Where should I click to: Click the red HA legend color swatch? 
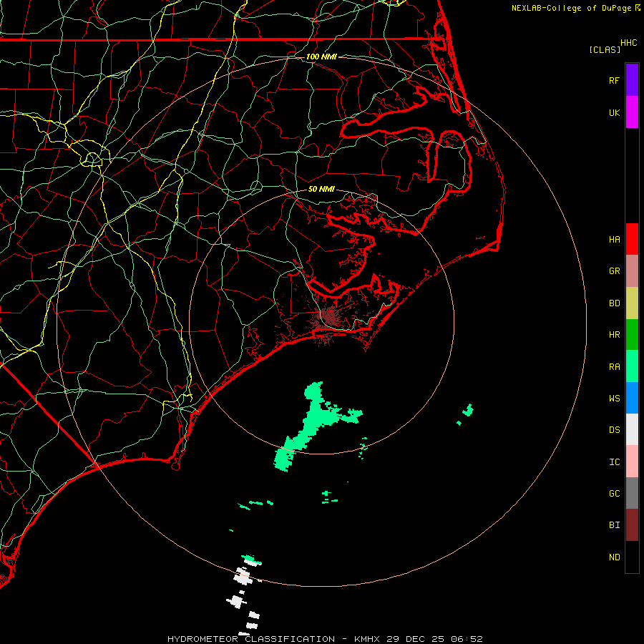[632, 239]
